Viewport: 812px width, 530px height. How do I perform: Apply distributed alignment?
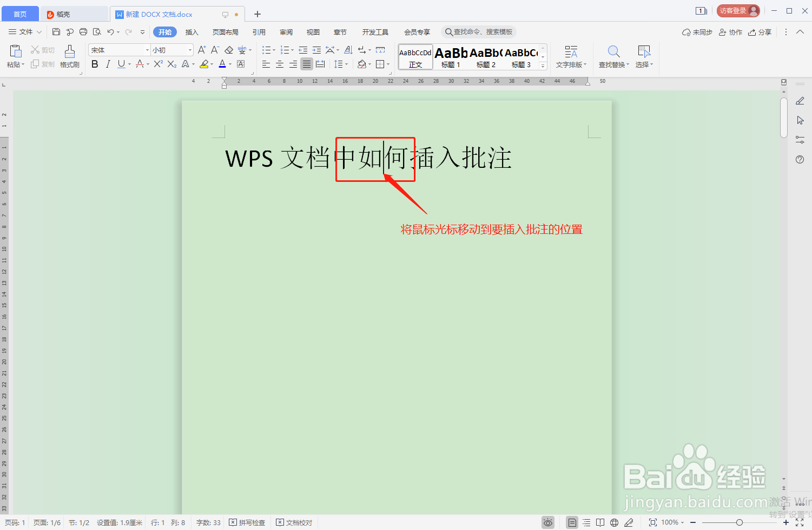pos(320,64)
